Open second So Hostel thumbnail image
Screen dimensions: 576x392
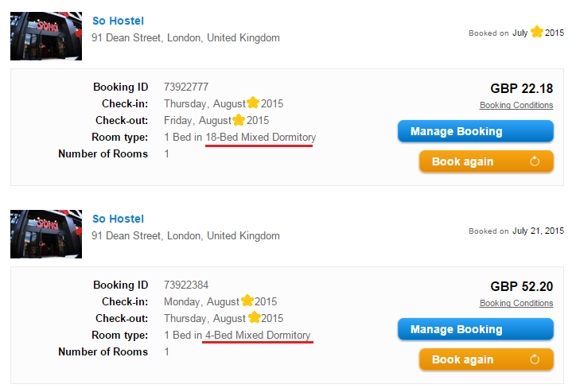(46, 235)
